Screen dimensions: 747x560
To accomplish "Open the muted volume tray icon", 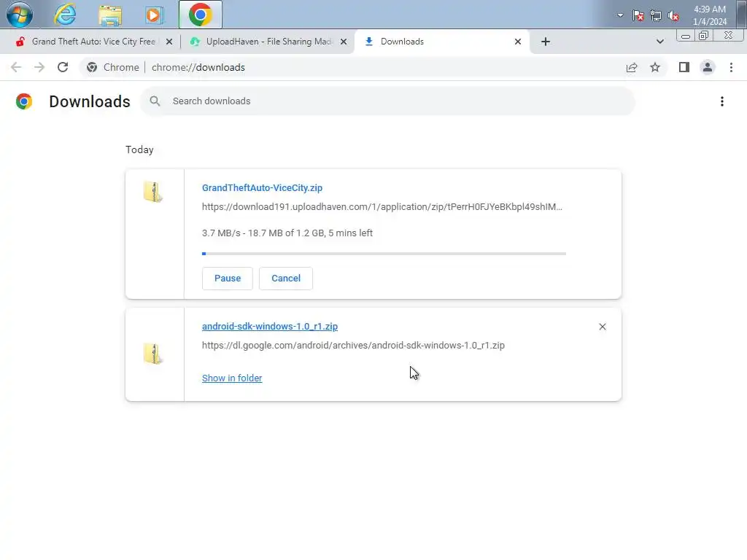I will [x=673, y=15].
